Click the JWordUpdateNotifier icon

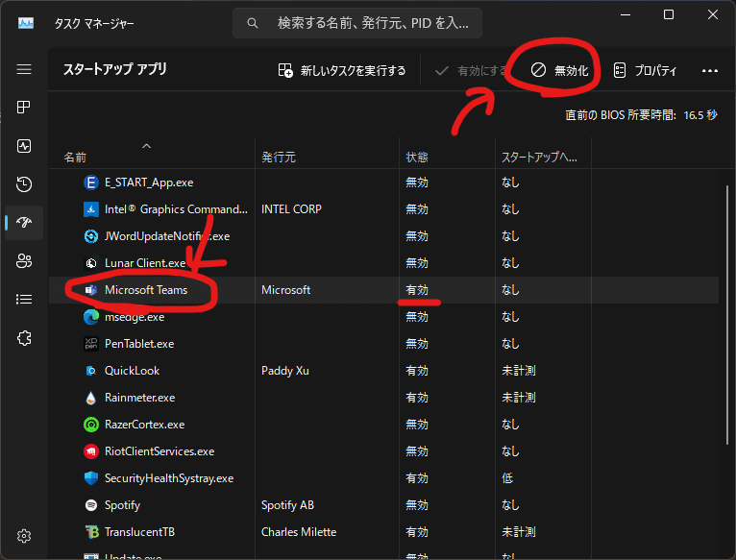point(91,236)
